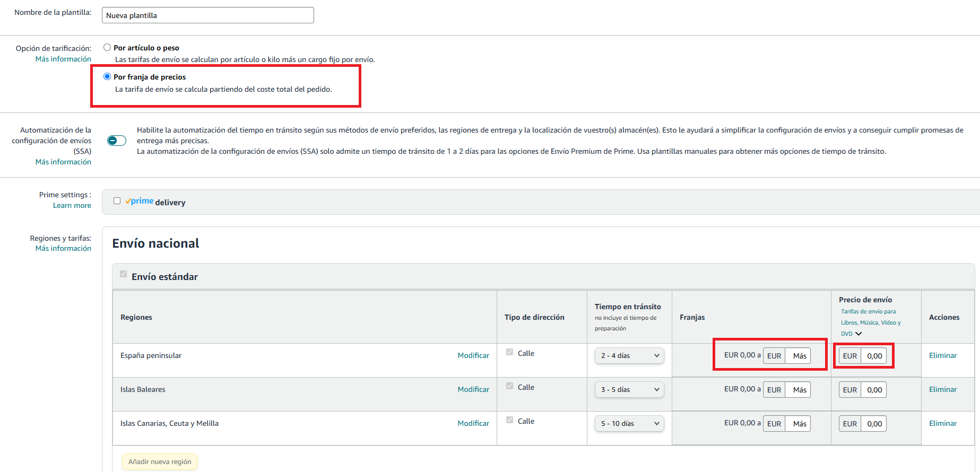Select 'Por franja de precios' radio option
Image resolution: width=980 pixels, height=472 pixels.
pos(107,76)
